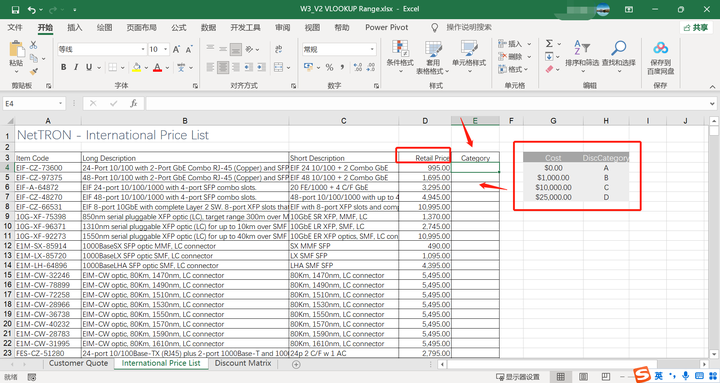
Task: Open Format as Table (套用表格格式)
Action: pyautogui.click(x=433, y=58)
